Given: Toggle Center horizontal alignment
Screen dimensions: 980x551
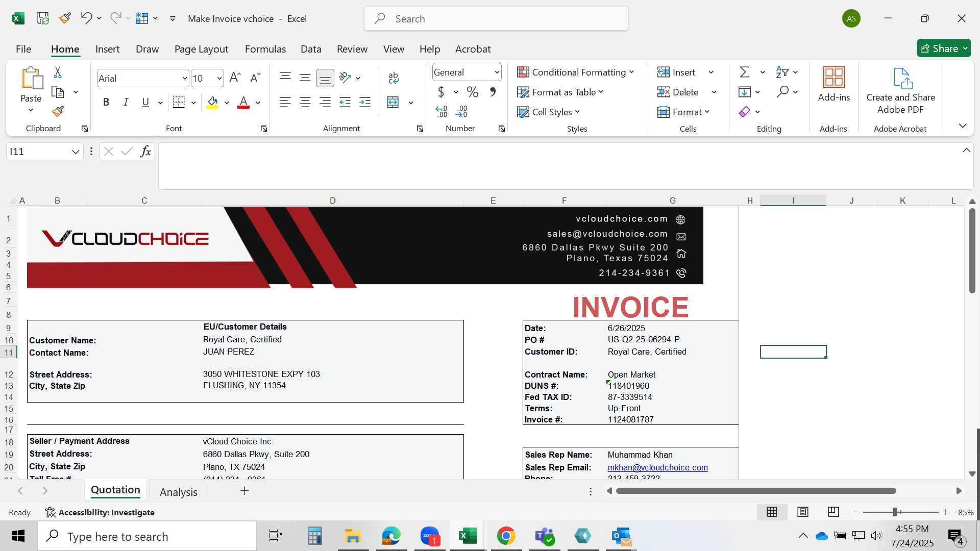Looking at the screenshot, I should tap(305, 103).
